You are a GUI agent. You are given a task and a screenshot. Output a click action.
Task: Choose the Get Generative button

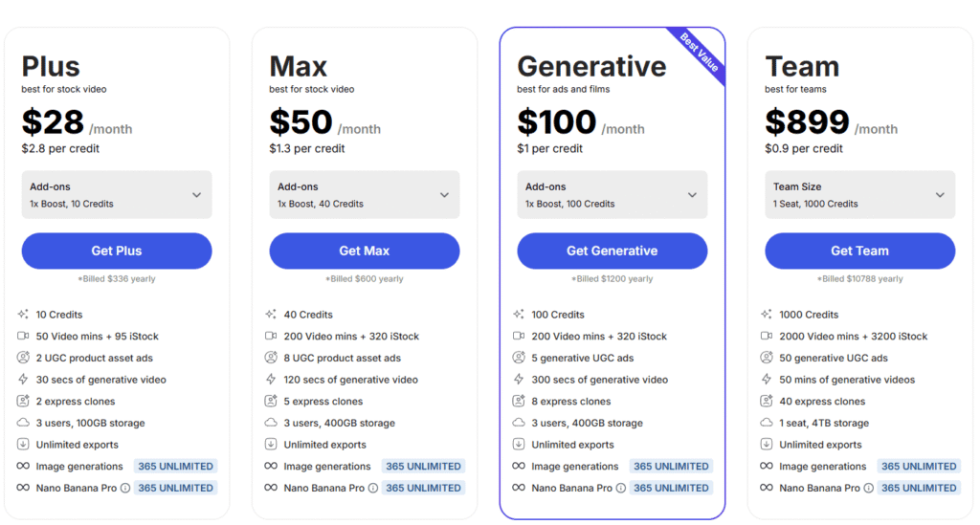coord(612,251)
